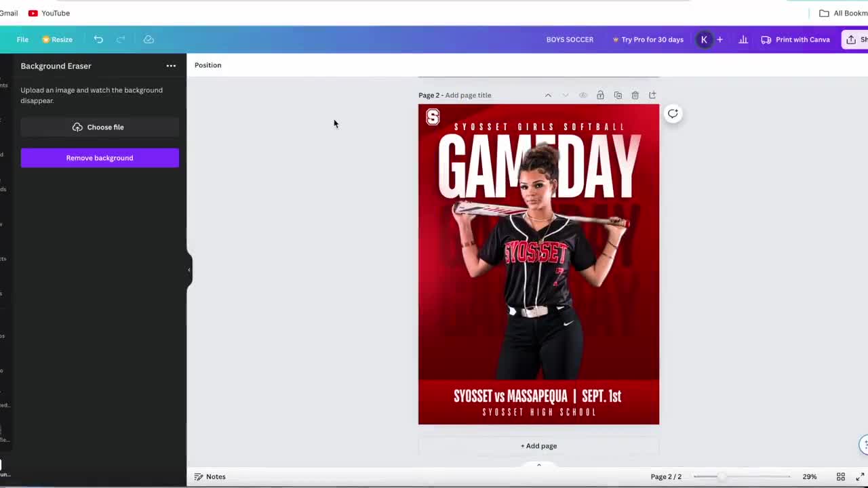This screenshot has width=868, height=488.
Task: Open grid view of pages
Action: [x=841, y=476]
